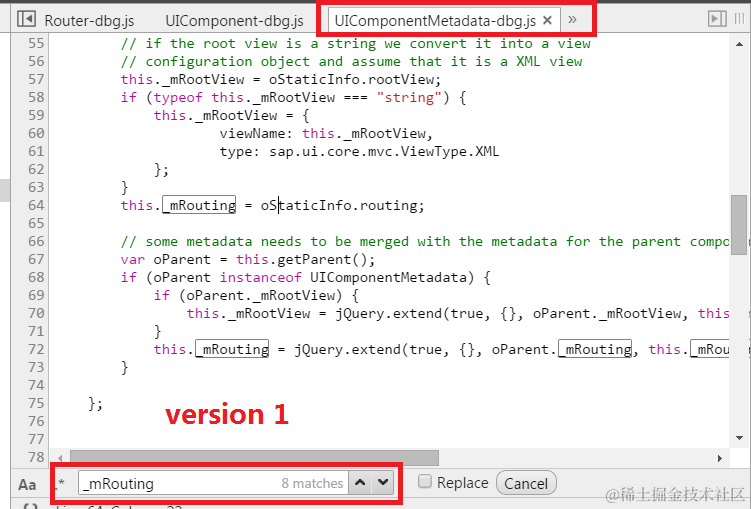Click oParent._mRouting match on line 72
The image size is (751, 509).
click(x=594, y=349)
